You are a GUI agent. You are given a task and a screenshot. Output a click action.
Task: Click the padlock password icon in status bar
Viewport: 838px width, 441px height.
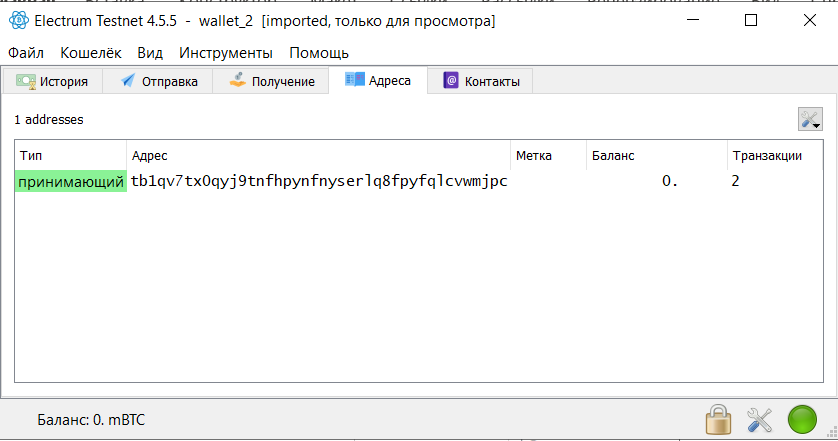(x=718, y=419)
